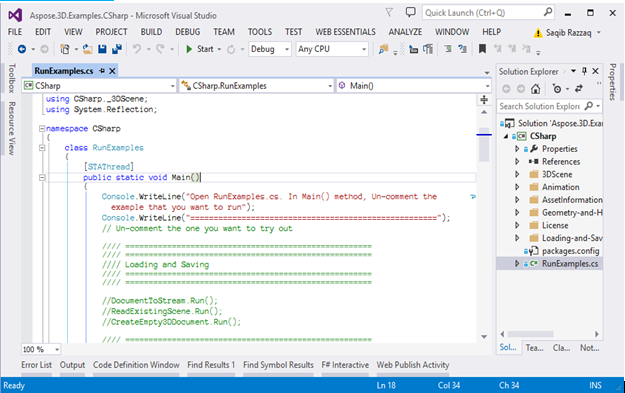
Task: Open the 100 % zoom level dropdown
Action: point(41,349)
